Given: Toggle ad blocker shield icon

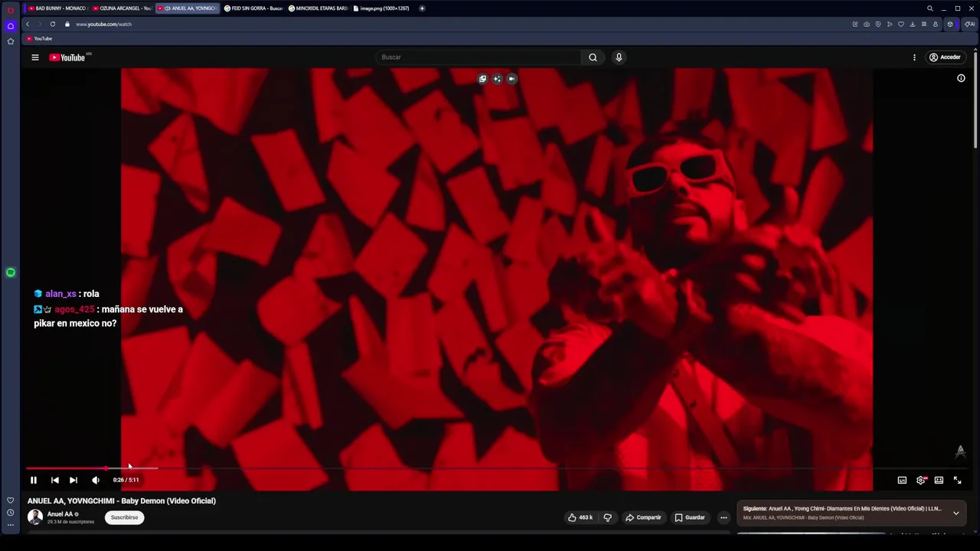Looking at the screenshot, I should pos(878,24).
